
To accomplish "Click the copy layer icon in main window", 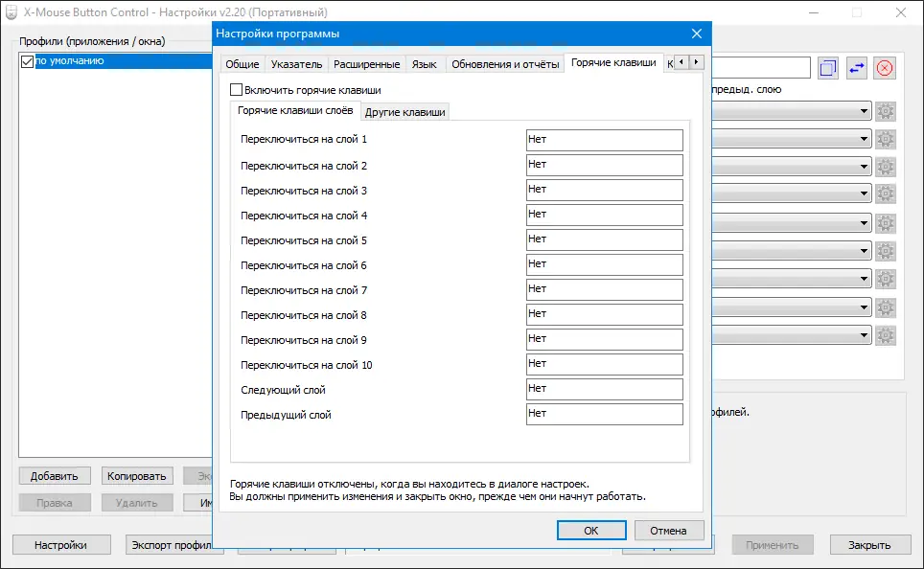I will [x=827, y=68].
